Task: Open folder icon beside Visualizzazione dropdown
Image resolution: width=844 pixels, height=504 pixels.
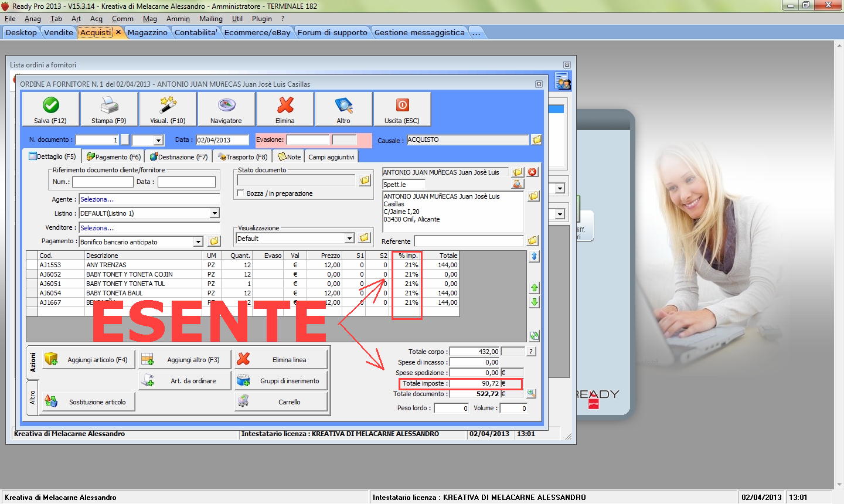Action: click(x=365, y=238)
